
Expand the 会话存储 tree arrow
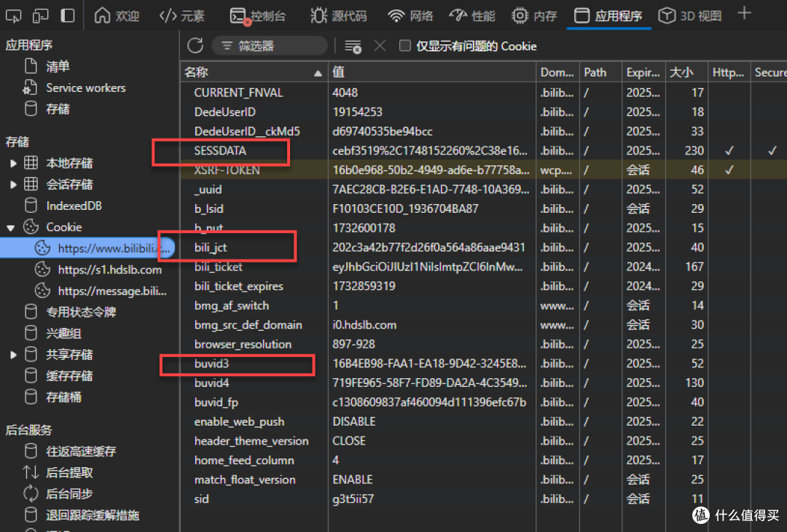coord(13,184)
